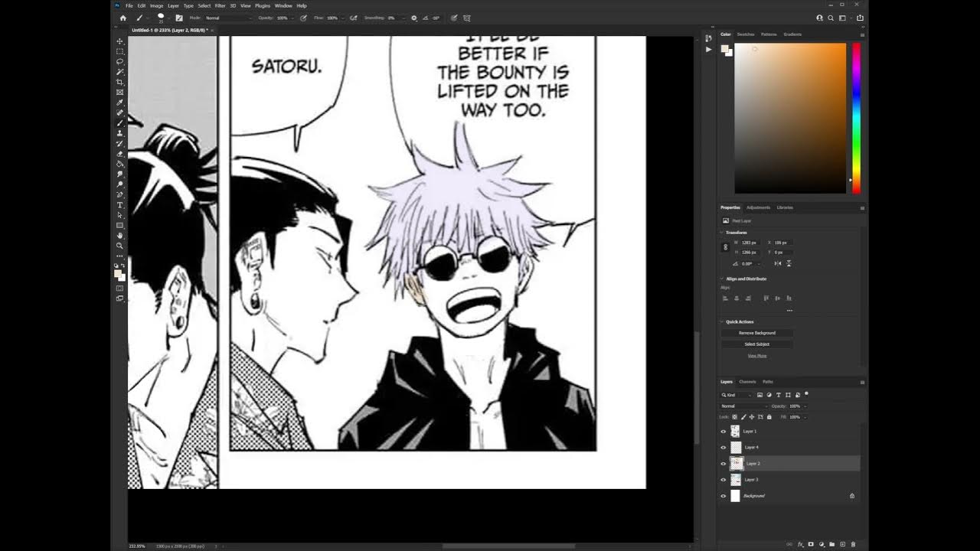Open layer blend mode Normal dropdown
The image size is (980, 551).
click(743, 406)
